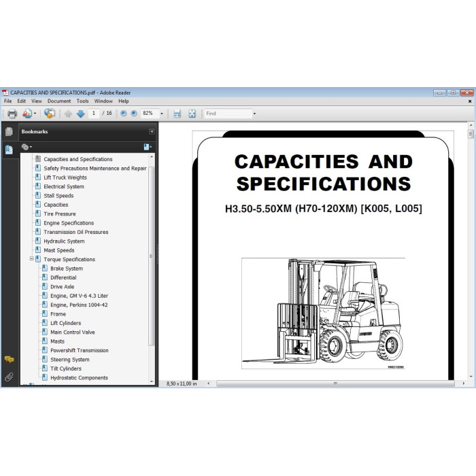Viewport: 476px width, 476px height.
Task: Select scrolling mode fit width icon
Action: click(x=177, y=114)
